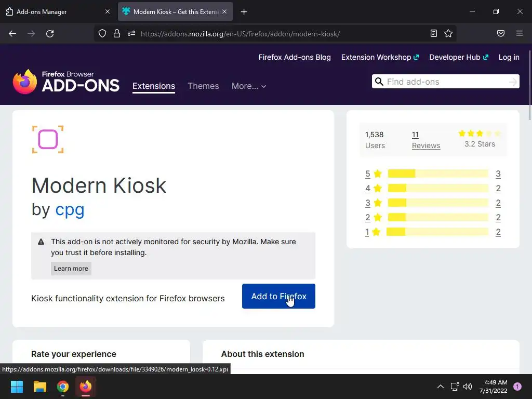Open the notification badge in the tray

[x=517, y=387]
